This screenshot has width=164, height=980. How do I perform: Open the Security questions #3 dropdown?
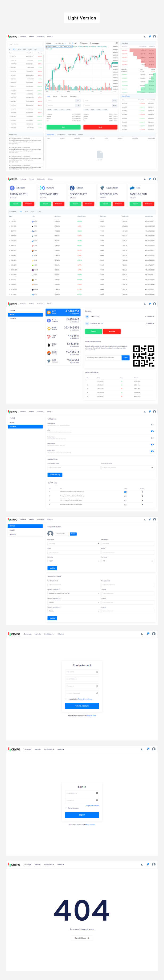tap(73, 611)
